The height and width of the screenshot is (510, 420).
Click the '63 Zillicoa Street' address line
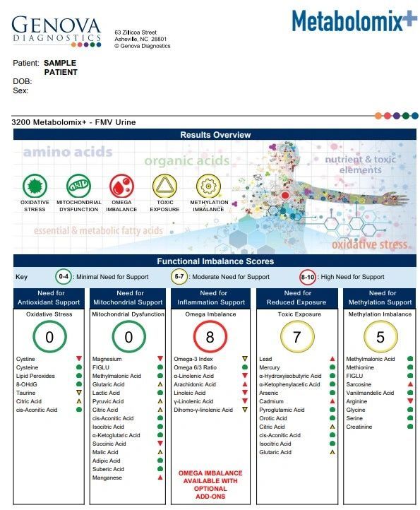[x=136, y=32]
